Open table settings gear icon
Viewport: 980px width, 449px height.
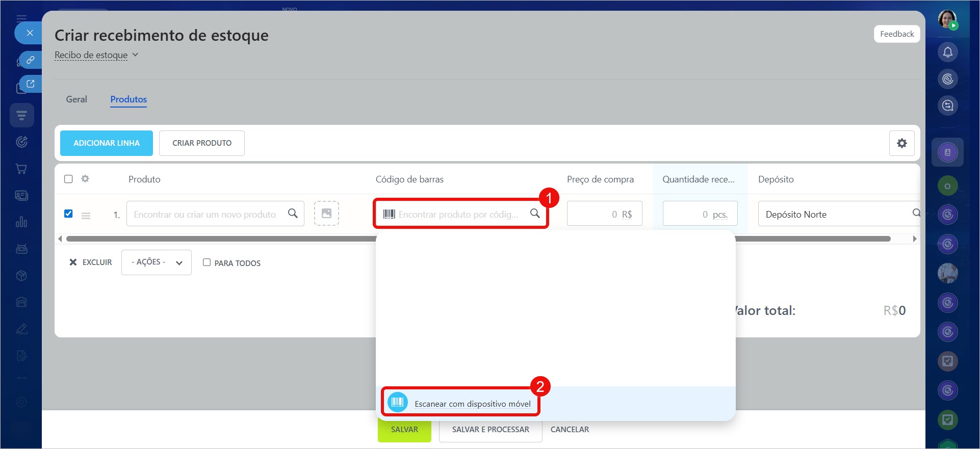[x=901, y=143]
